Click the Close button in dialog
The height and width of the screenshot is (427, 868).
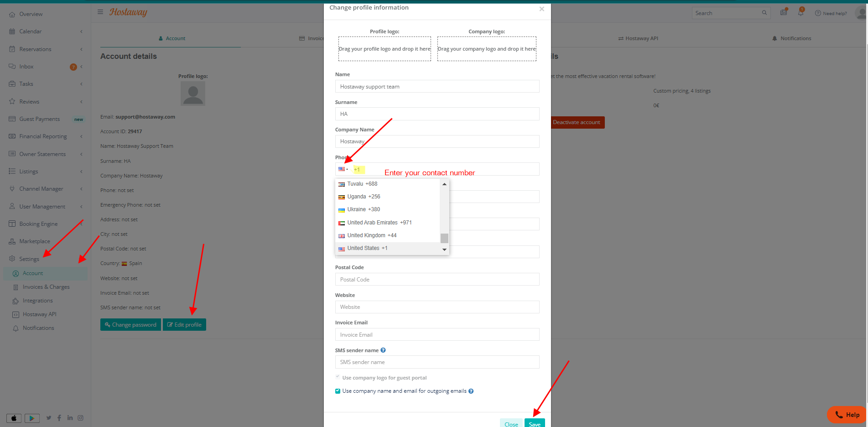(x=511, y=424)
